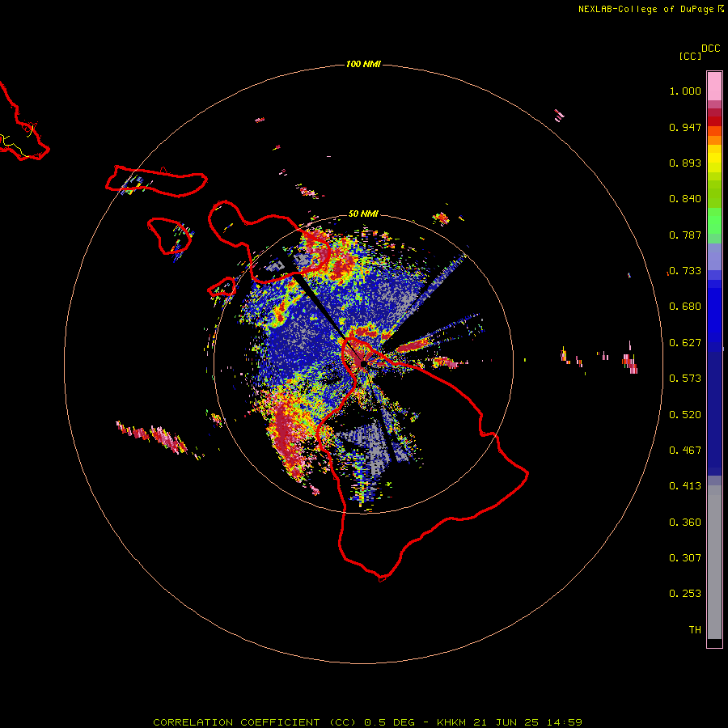Click the 0.253 color scale label
Screen dimensions: 728x728
[x=685, y=594]
